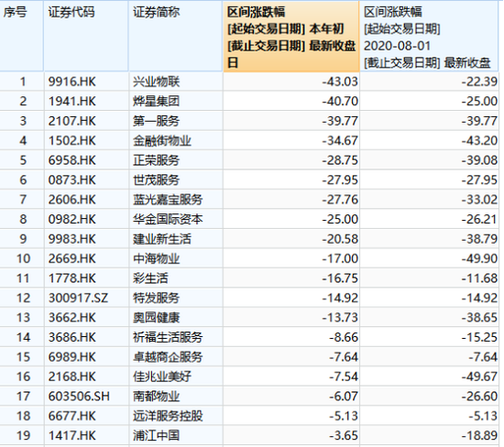Click stock name 浦江中国
Image resolution: width=504 pixels, height=447 pixels.
(156, 436)
